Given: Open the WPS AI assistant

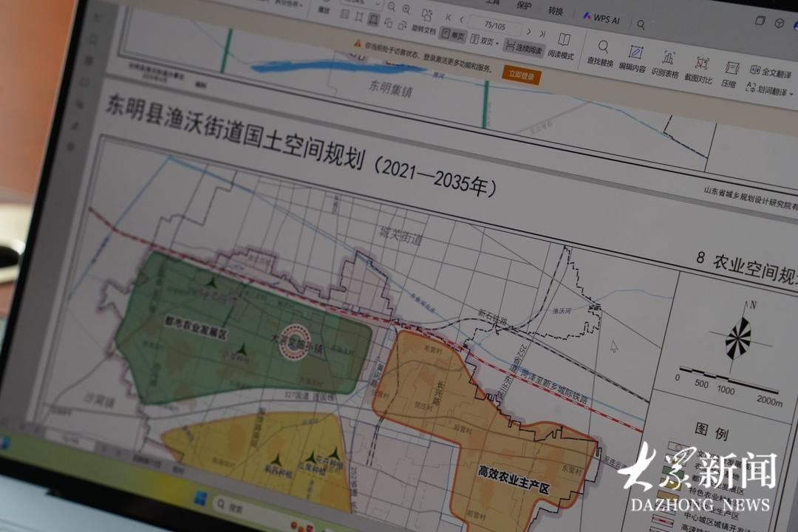Looking at the screenshot, I should 601,18.
